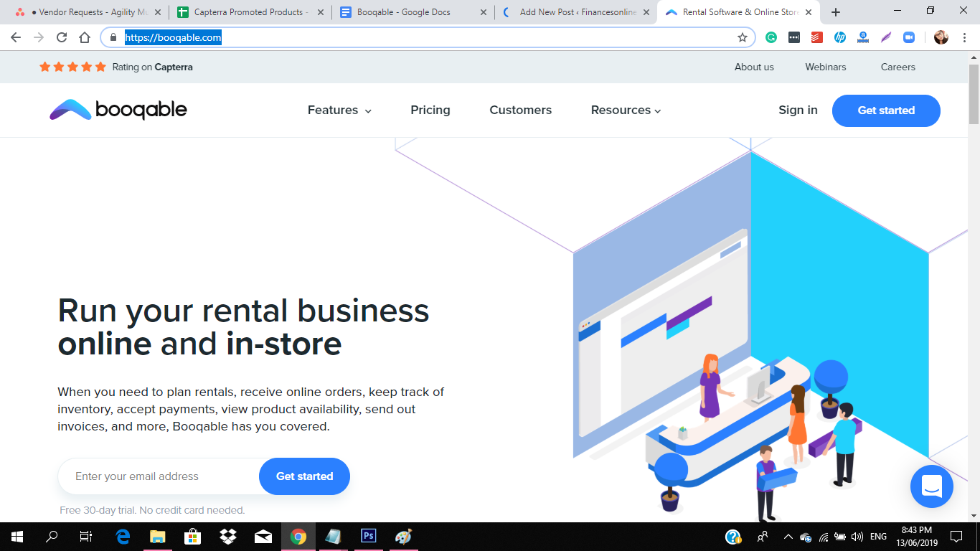Open the Grammarly extension
The image size is (980, 551).
pyautogui.click(x=771, y=37)
